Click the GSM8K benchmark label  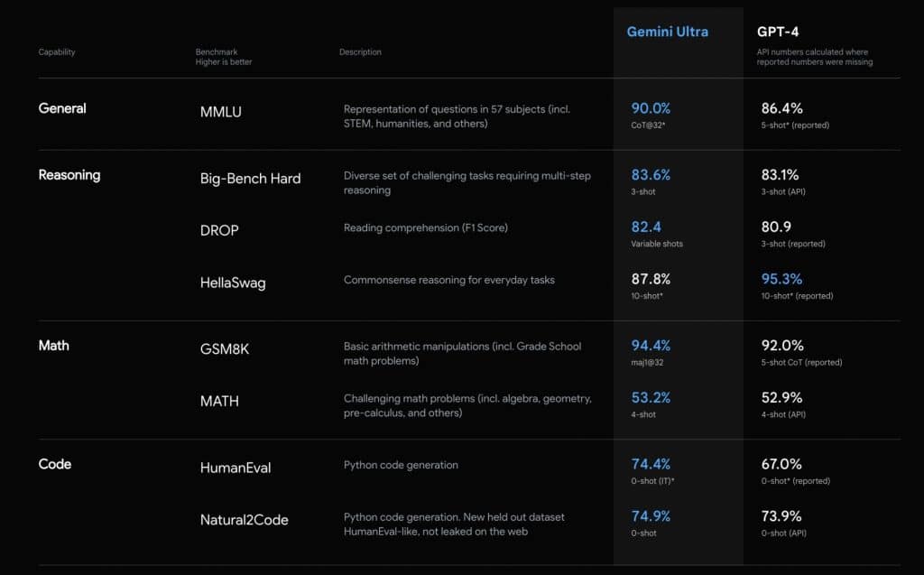tap(224, 349)
